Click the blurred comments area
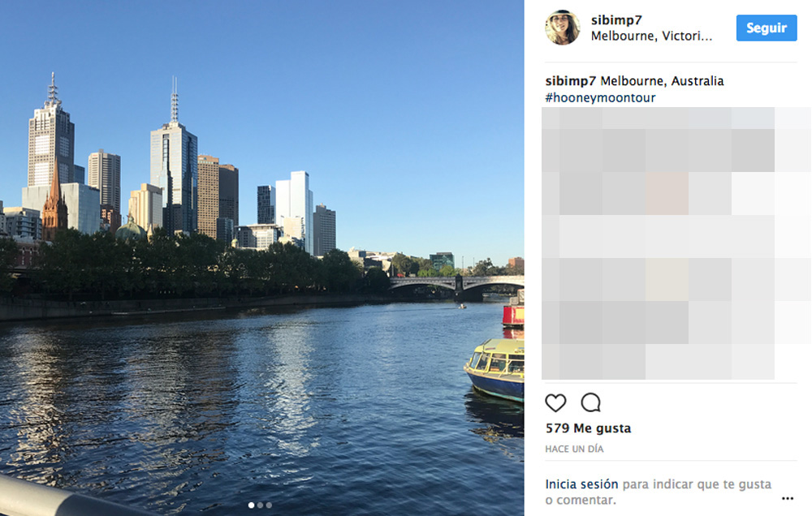The height and width of the screenshot is (516, 812). [676, 243]
